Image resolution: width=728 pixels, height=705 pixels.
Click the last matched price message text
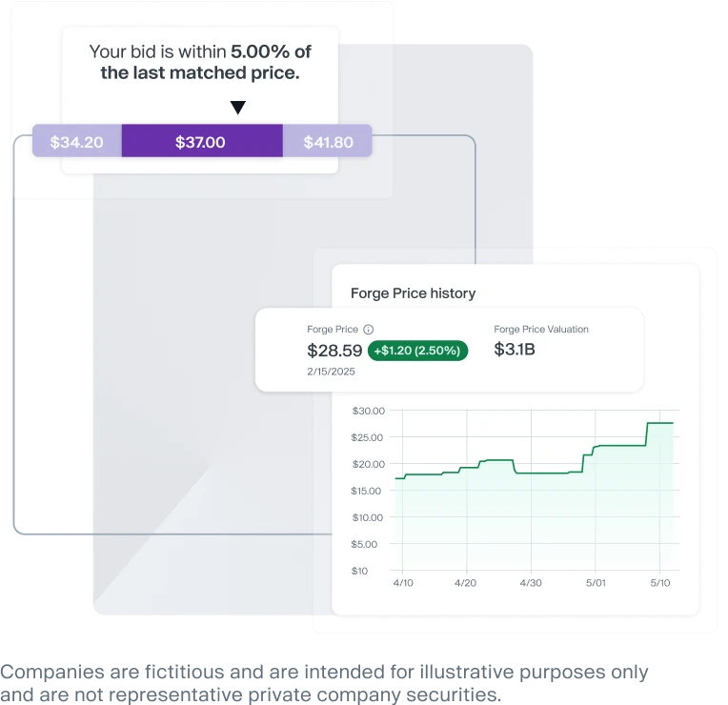(x=200, y=62)
